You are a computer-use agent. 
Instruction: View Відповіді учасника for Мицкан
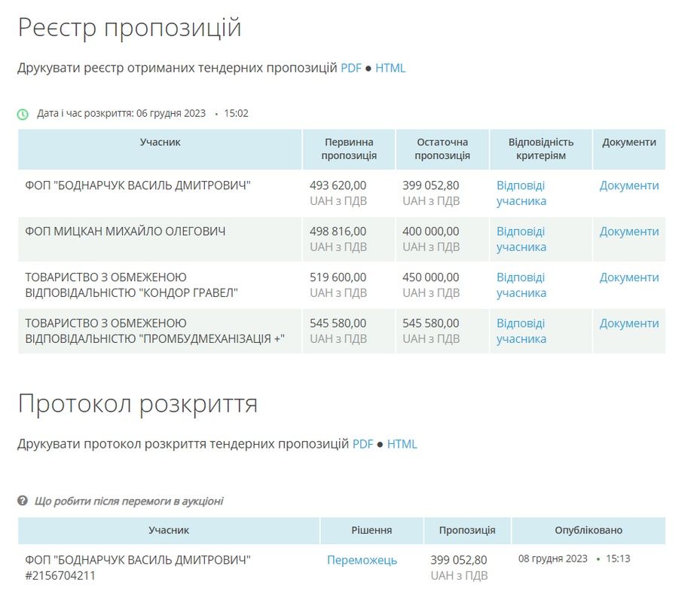coord(521,239)
